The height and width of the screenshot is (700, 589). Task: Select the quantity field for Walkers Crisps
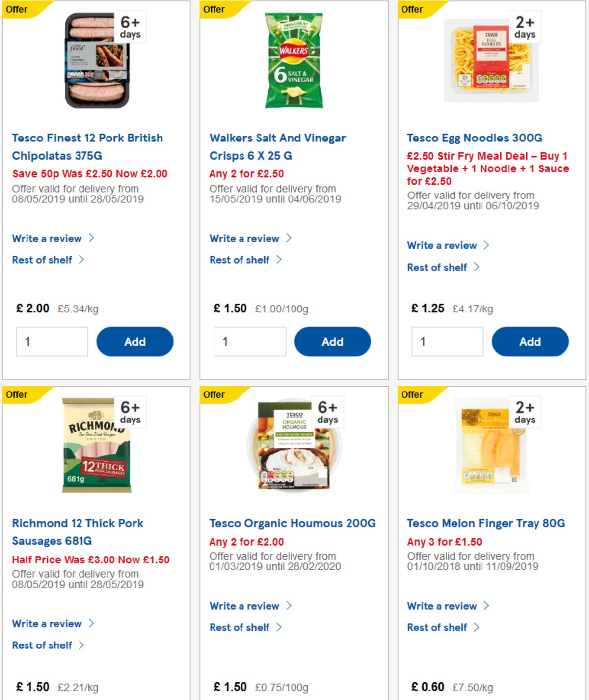[x=249, y=341]
